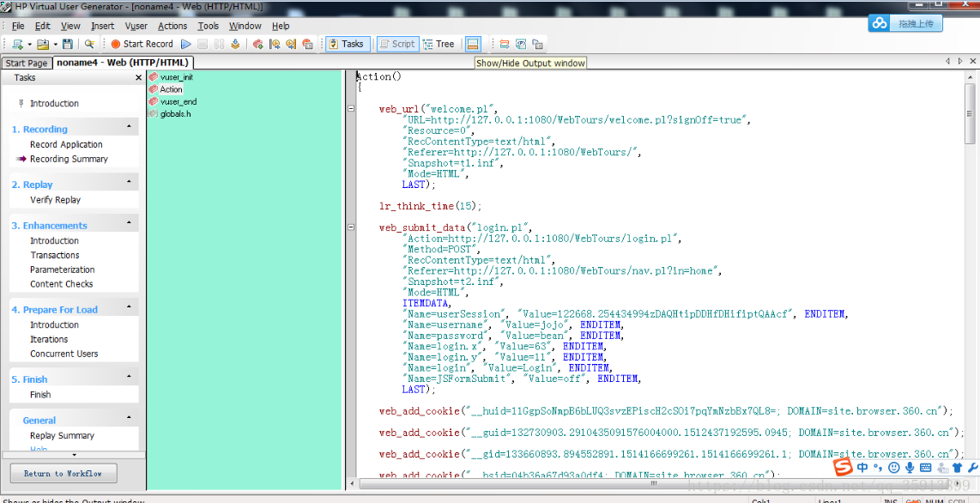Image resolution: width=980 pixels, height=503 pixels.
Task: Open Sogou wrench settings icon
Action: 972,468
